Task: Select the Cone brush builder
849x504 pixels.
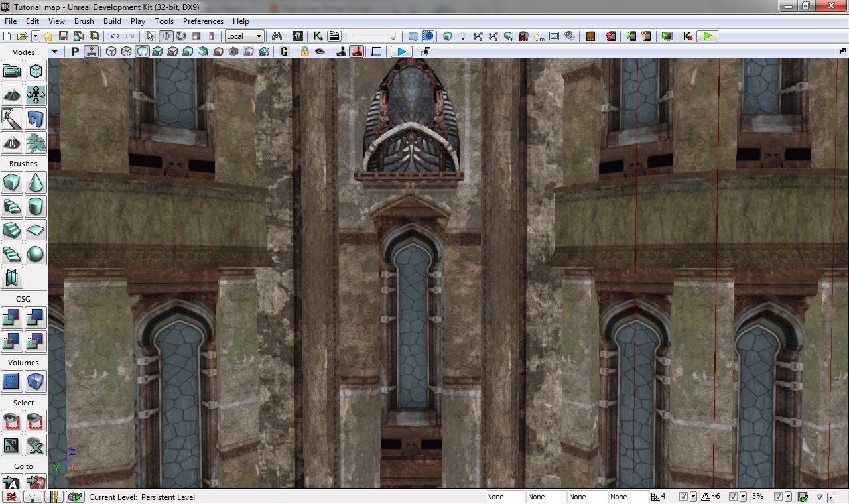Action: click(x=35, y=182)
